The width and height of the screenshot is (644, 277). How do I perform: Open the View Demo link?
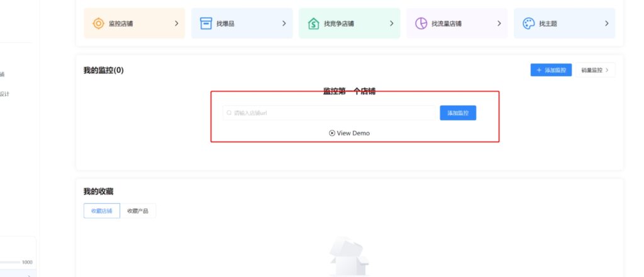(353, 133)
